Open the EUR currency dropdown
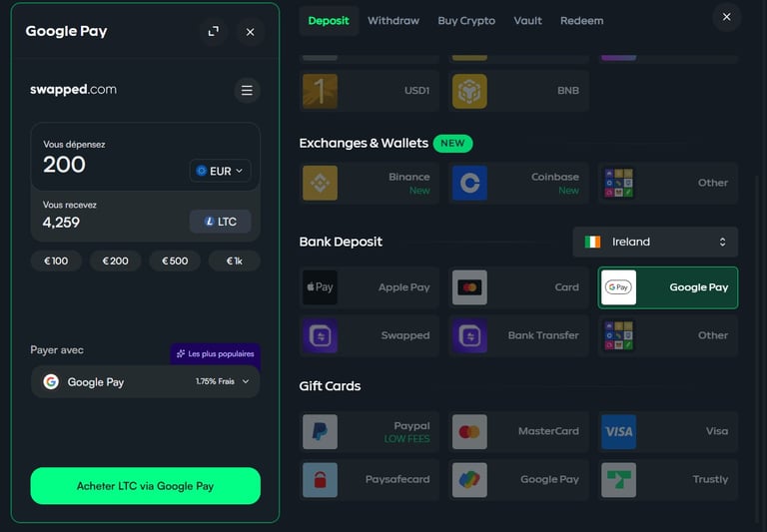767x532 pixels. 220,171
